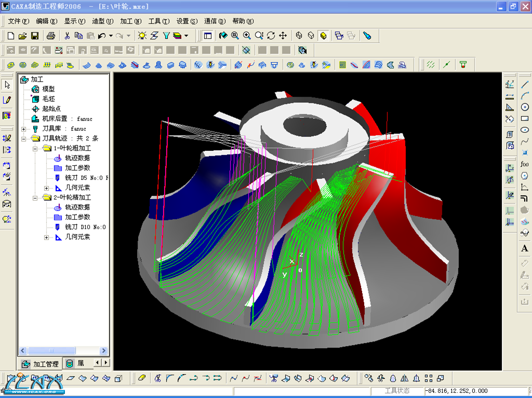Click the Rotate view icon
532x398 pixels.
point(271,36)
